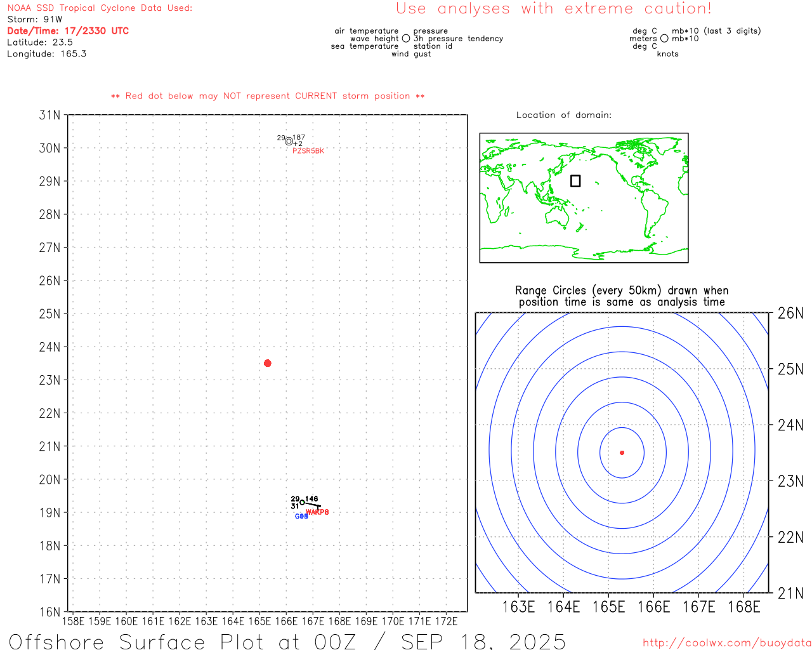812x650 pixels.
Task: Click the '3h pressure tendency' legend label
Action: coord(459,39)
